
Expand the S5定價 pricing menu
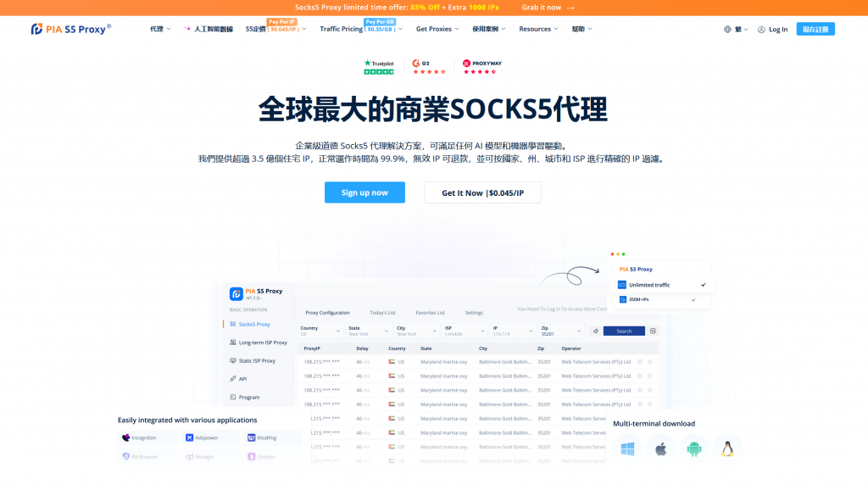point(275,29)
